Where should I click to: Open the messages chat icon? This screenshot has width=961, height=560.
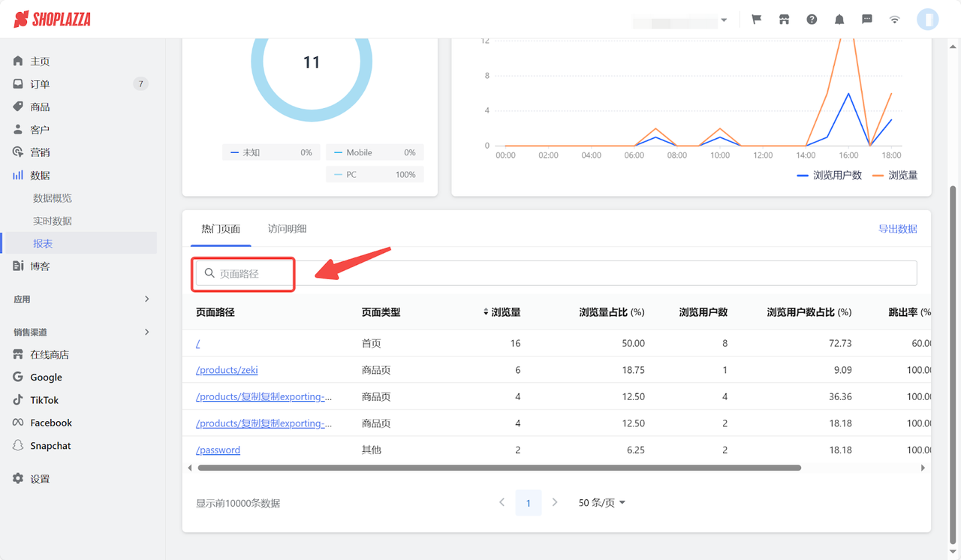tap(867, 19)
